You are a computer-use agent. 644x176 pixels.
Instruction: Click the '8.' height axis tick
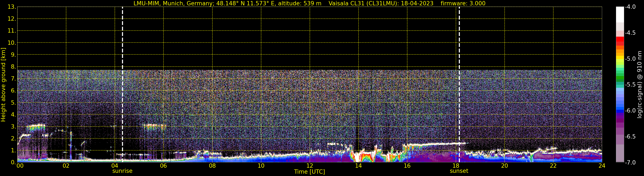[13, 67]
